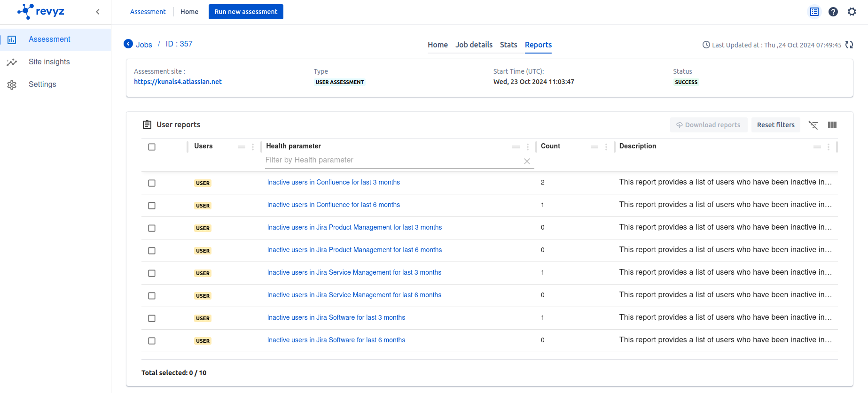This screenshot has width=868, height=393.
Task: Click Download reports button
Action: (x=709, y=125)
